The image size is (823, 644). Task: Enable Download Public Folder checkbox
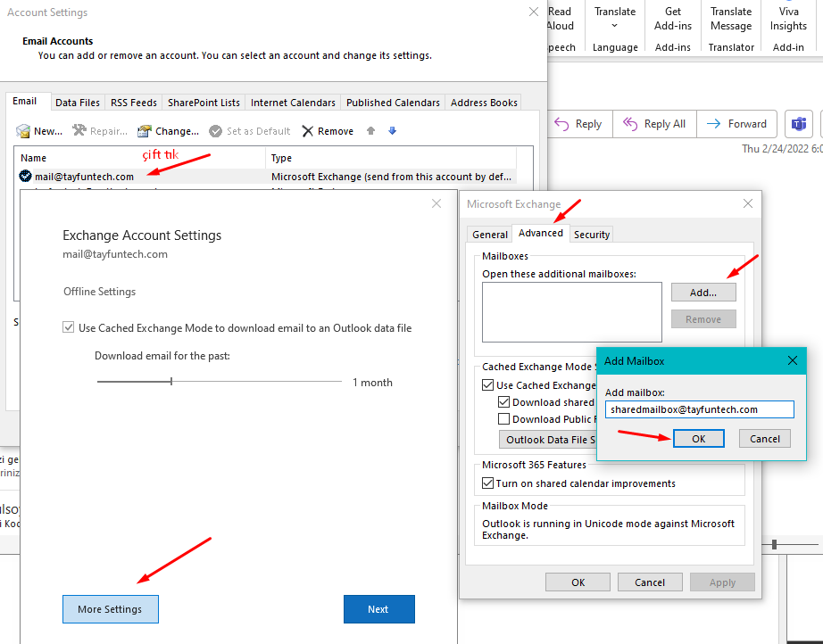504,419
